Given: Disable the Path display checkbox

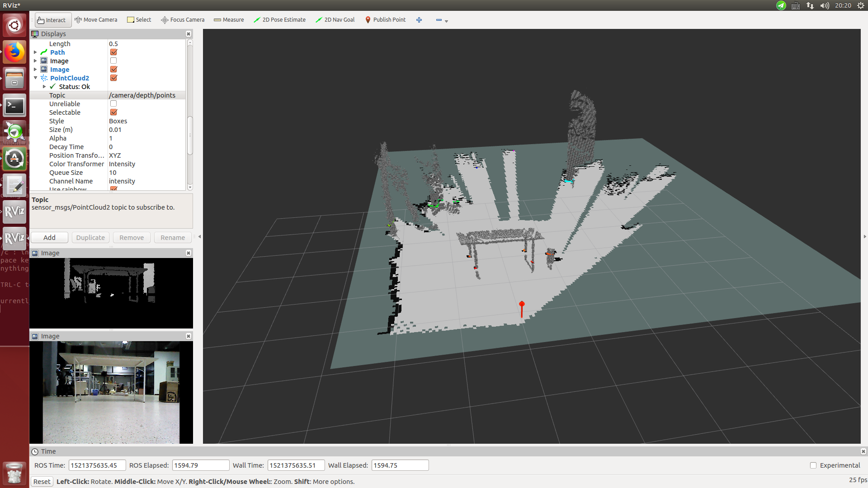Looking at the screenshot, I should point(113,52).
